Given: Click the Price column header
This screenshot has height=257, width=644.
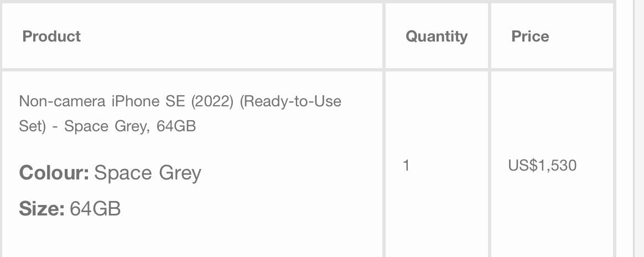Looking at the screenshot, I should [x=530, y=36].
